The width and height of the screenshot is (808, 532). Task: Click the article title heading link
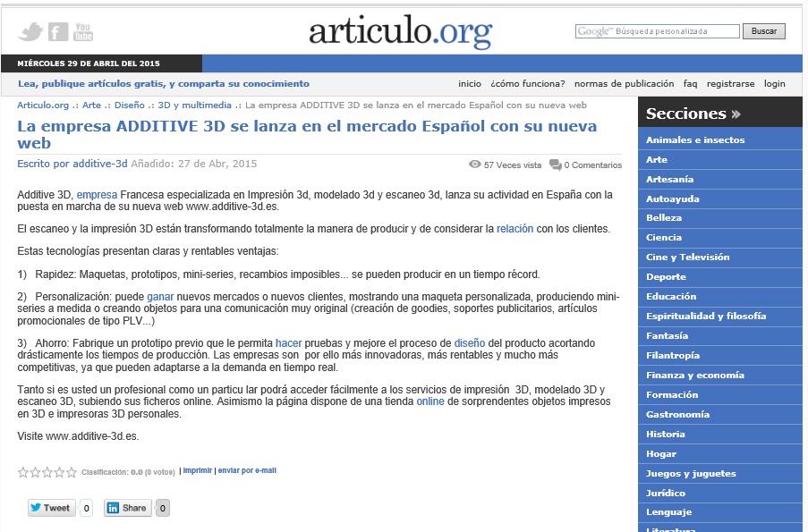point(307,134)
